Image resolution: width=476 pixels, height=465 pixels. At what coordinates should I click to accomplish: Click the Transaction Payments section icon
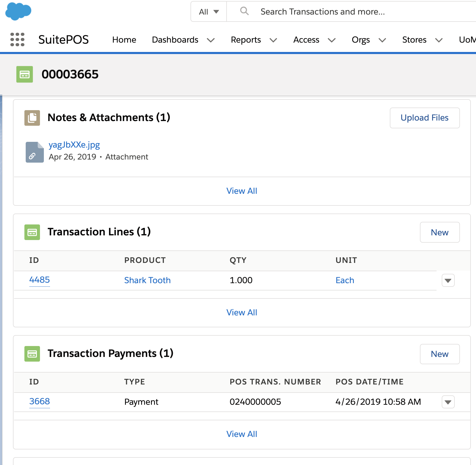point(32,354)
